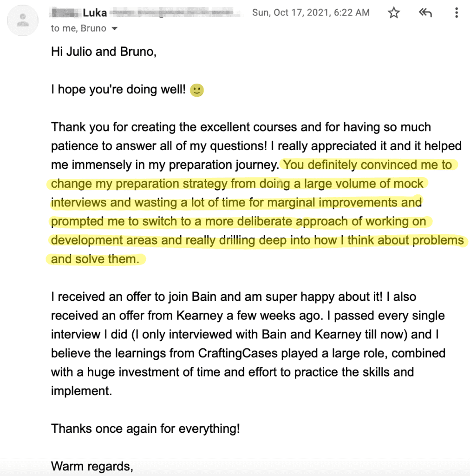Click the word CraftingCases in email body

pos(238,353)
